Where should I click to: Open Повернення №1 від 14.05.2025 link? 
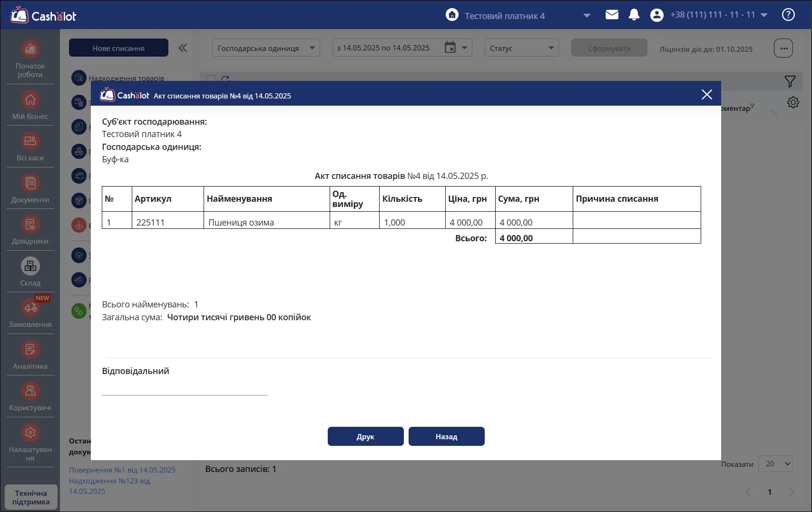122,470
